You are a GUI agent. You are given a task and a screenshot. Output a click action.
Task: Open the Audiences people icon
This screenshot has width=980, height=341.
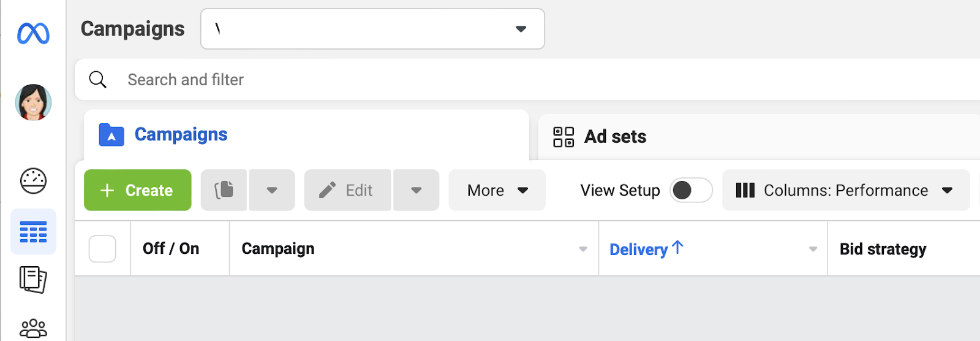(x=33, y=328)
